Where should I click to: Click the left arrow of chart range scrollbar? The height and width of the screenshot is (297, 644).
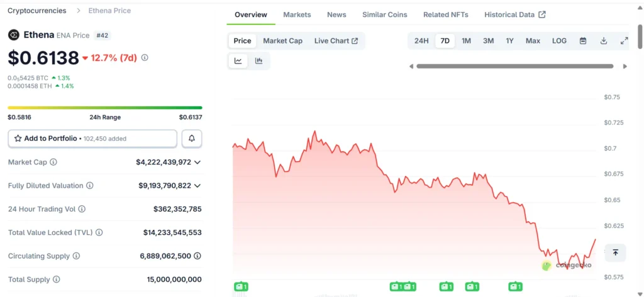point(411,67)
